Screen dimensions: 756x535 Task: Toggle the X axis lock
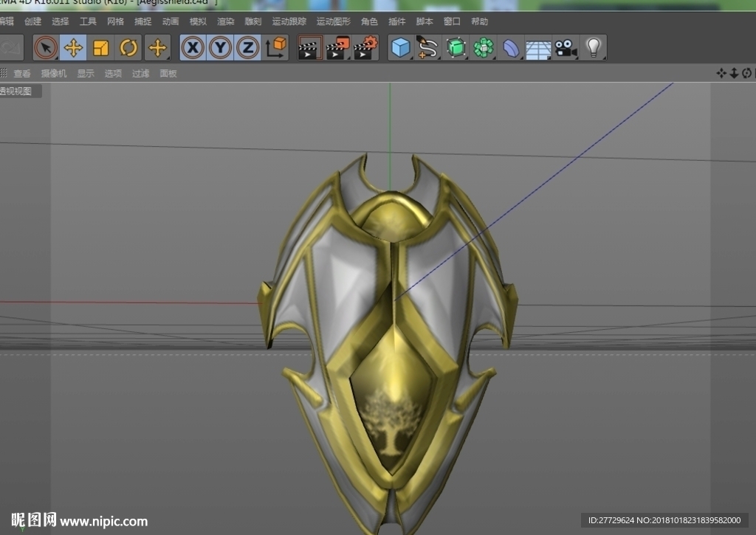point(193,48)
